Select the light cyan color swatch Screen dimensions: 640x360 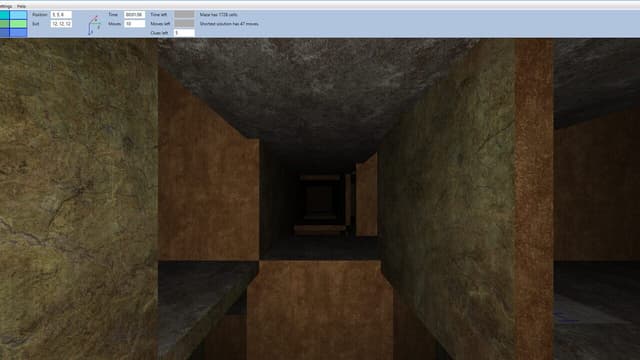18,15
